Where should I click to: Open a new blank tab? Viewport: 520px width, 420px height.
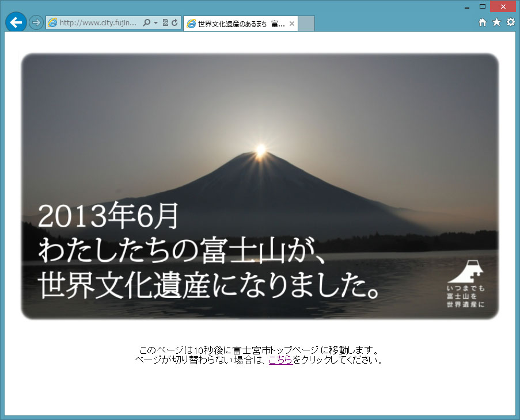coord(306,24)
